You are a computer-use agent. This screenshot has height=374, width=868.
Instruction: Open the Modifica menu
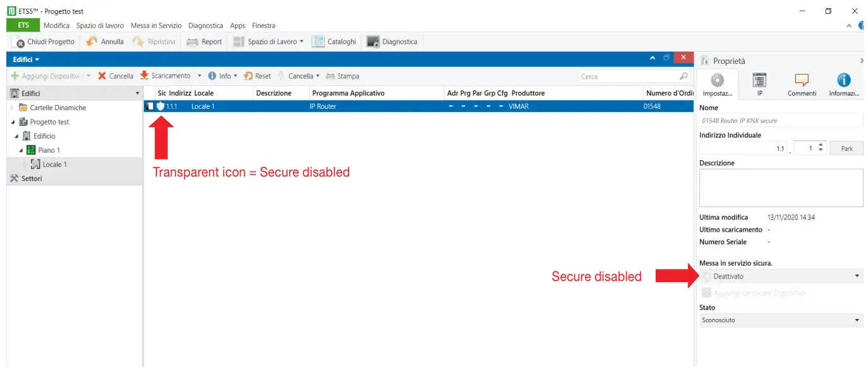(56, 25)
